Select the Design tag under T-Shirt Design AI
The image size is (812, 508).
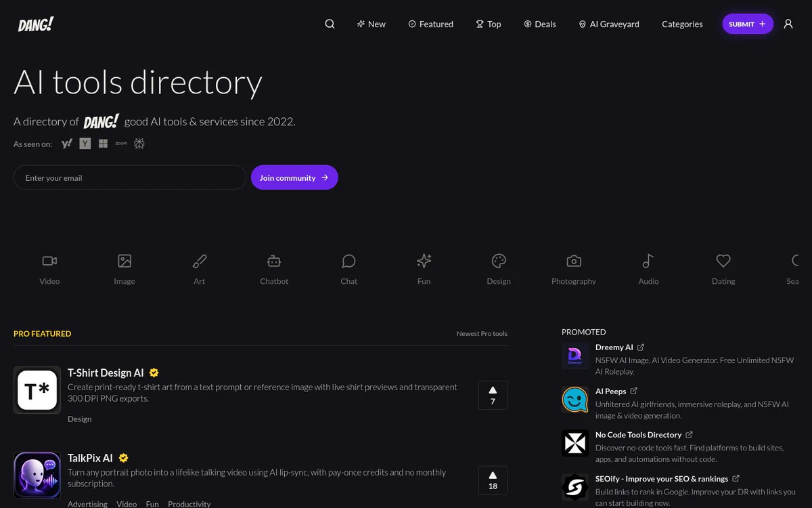[79, 419]
